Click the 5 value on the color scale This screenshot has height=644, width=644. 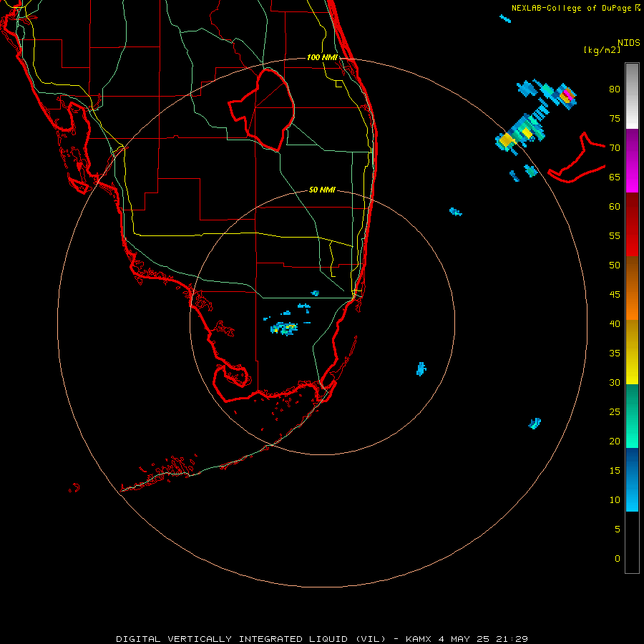tap(618, 530)
